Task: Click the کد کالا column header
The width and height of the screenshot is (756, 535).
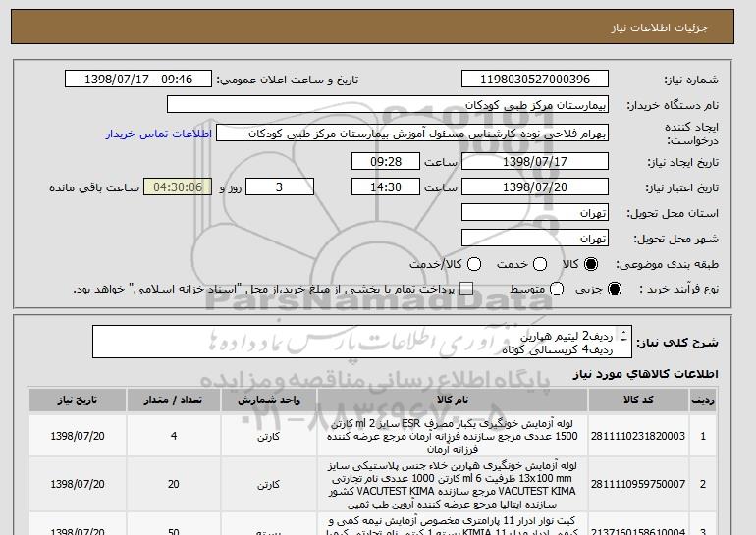Action: (x=638, y=401)
